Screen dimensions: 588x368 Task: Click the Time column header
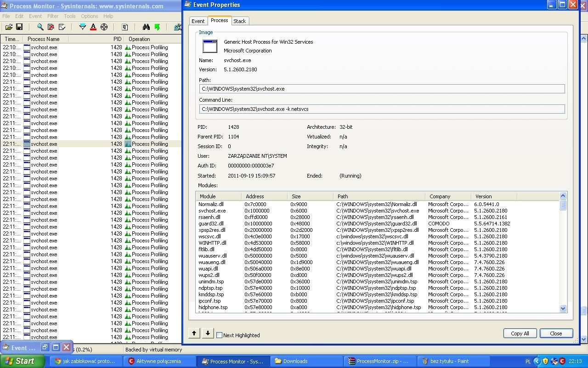pyautogui.click(x=12, y=39)
